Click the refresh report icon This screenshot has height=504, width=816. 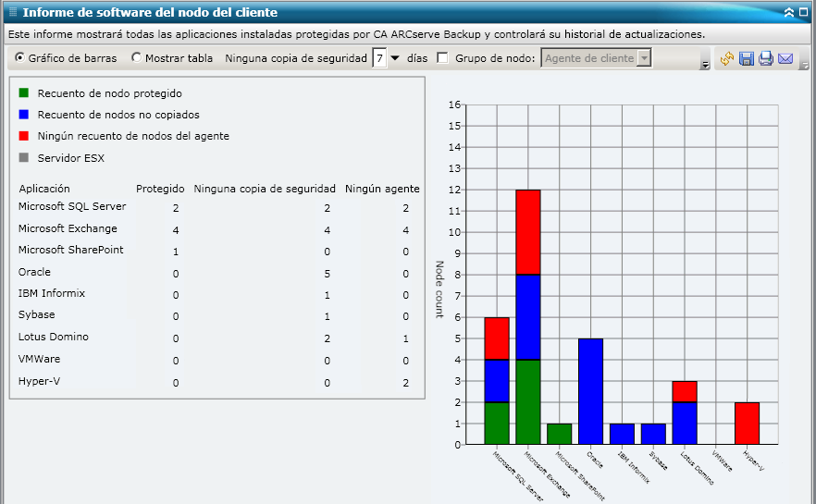tap(727, 58)
